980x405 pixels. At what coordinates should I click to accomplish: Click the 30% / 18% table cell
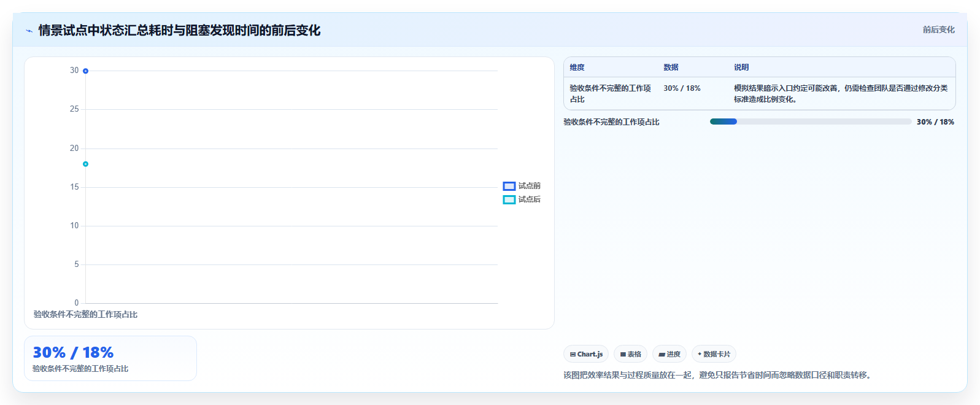point(682,88)
